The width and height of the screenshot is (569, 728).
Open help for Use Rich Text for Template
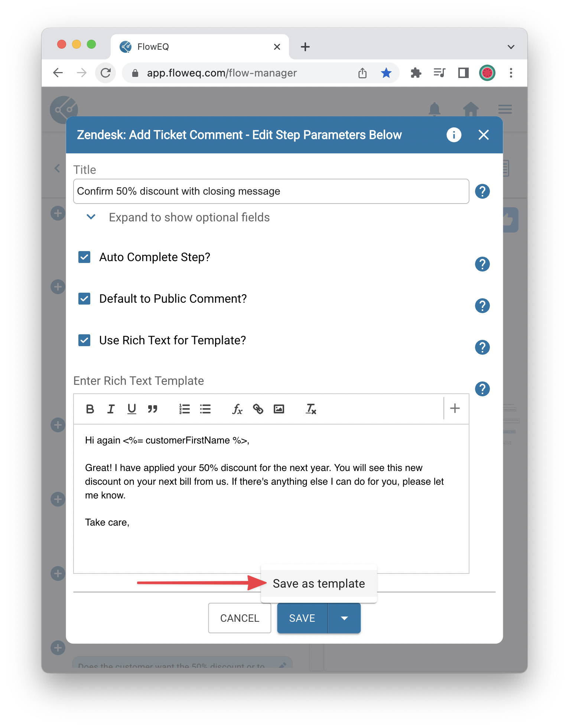pos(482,347)
